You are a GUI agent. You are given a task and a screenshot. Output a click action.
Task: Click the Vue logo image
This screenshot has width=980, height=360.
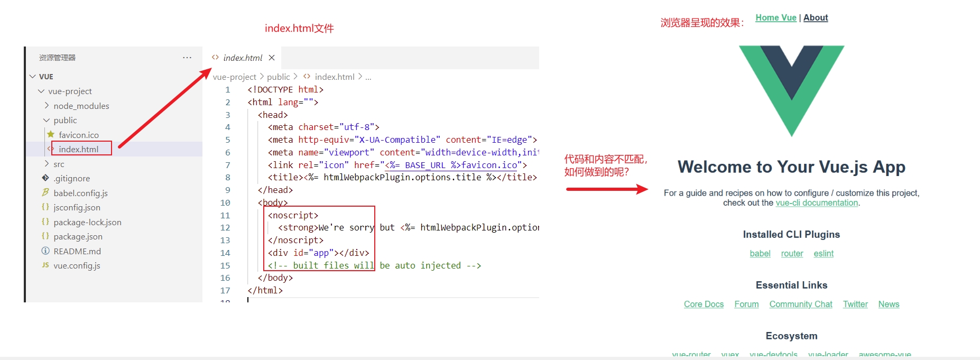coord(791,91)
